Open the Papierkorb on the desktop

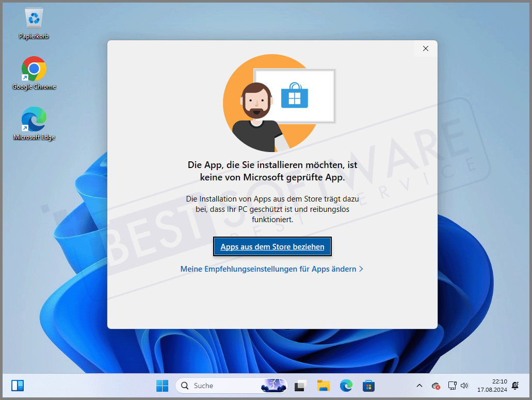pos(34,16)
